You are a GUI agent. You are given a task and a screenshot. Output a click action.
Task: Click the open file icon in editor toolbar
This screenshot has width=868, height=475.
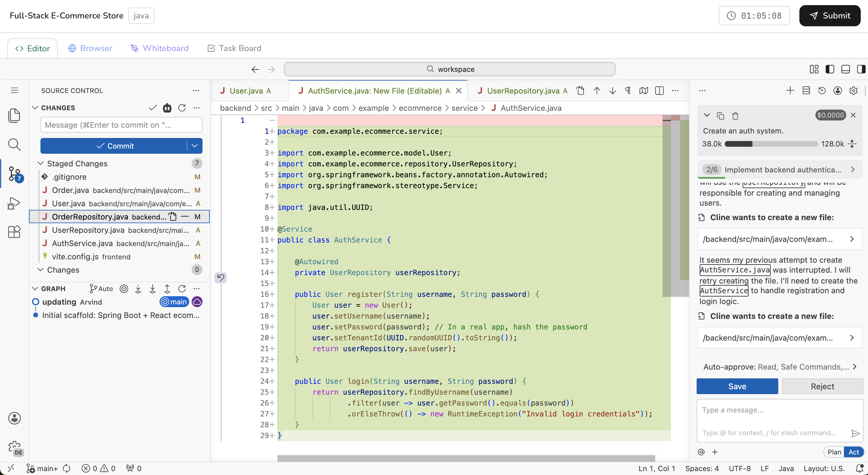tap(580, 91)
